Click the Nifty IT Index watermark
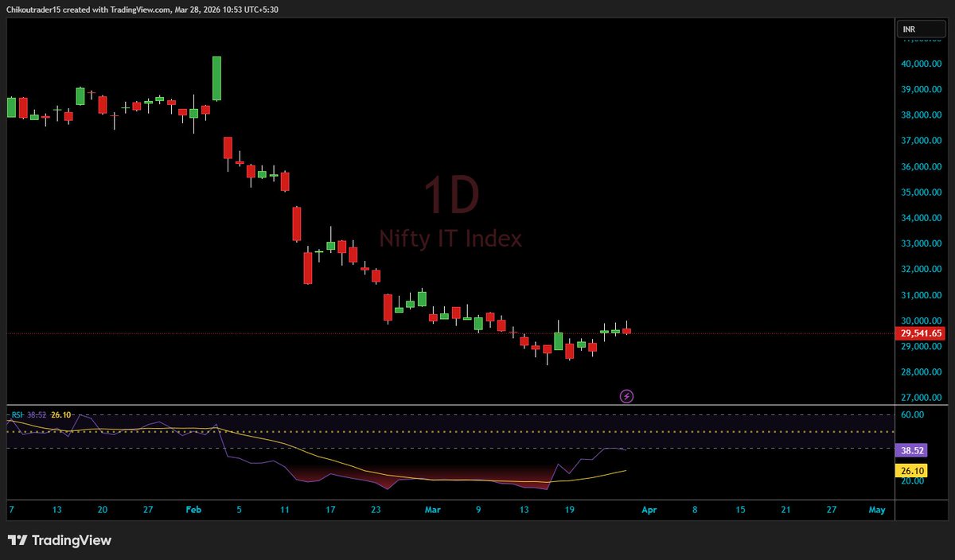Image resolution: width=955 pixels, height=560 pixels. point(450,238)
